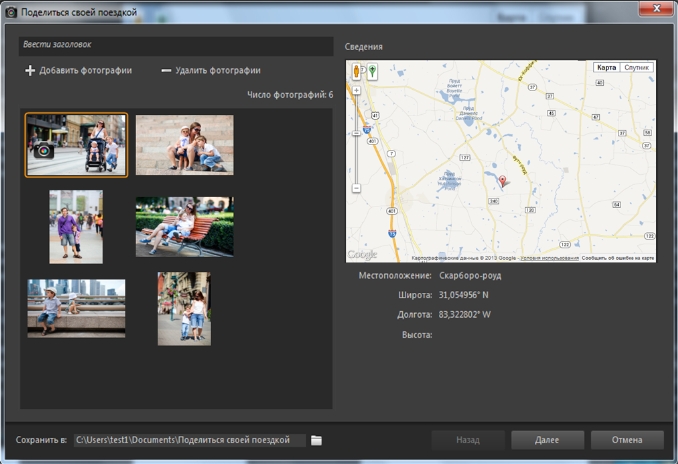
Task: Click the green location pin tool on map
Action: tap(372, 71)
